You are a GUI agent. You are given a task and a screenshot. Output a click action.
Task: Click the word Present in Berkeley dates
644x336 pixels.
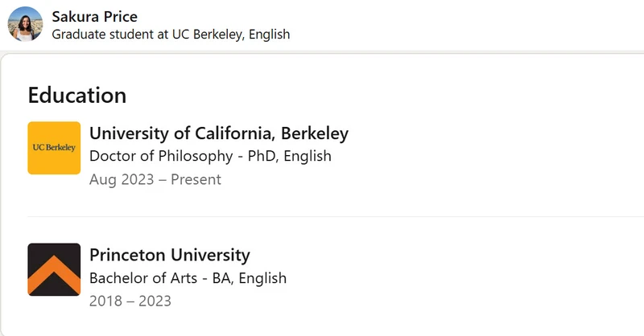click(x=196, y=180)
